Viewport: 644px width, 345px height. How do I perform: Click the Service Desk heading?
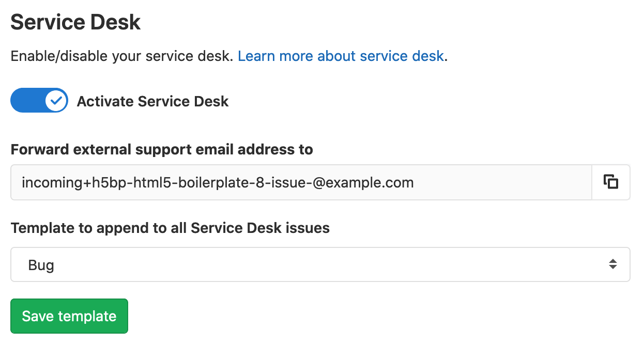tap(75, 22)
